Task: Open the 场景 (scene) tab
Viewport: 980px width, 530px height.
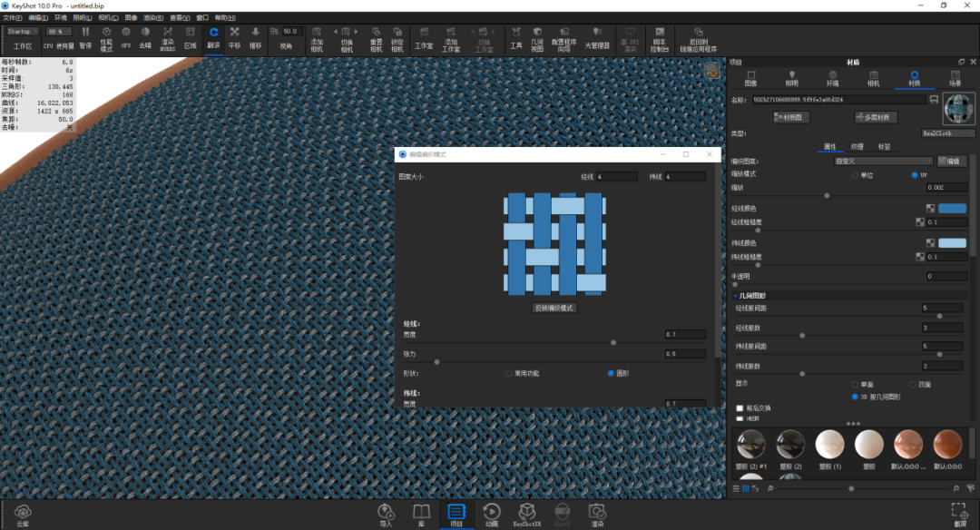Action: click(955, 78)
